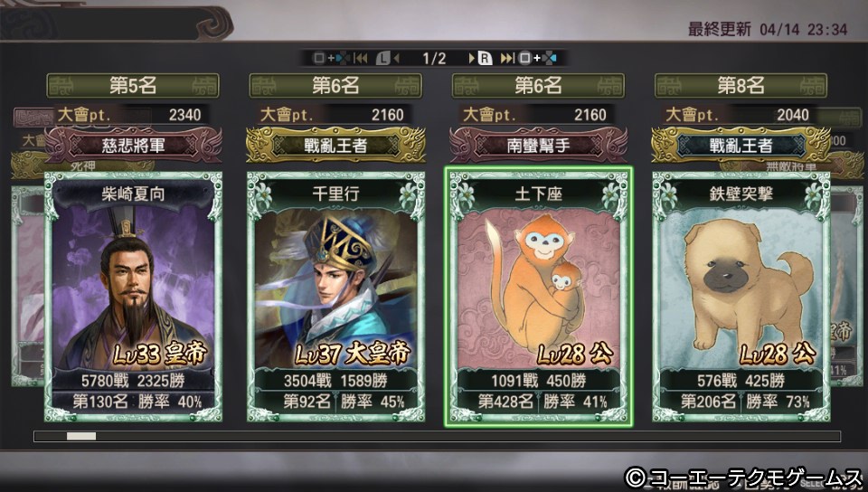This screenshot has width=868, height=492.
Task: Click the next page arrow beside R
Action: (x=472, y=58)
